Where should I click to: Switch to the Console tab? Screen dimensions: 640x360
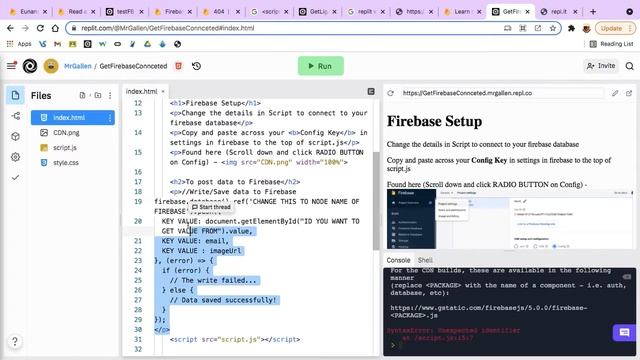click(398, 260)
